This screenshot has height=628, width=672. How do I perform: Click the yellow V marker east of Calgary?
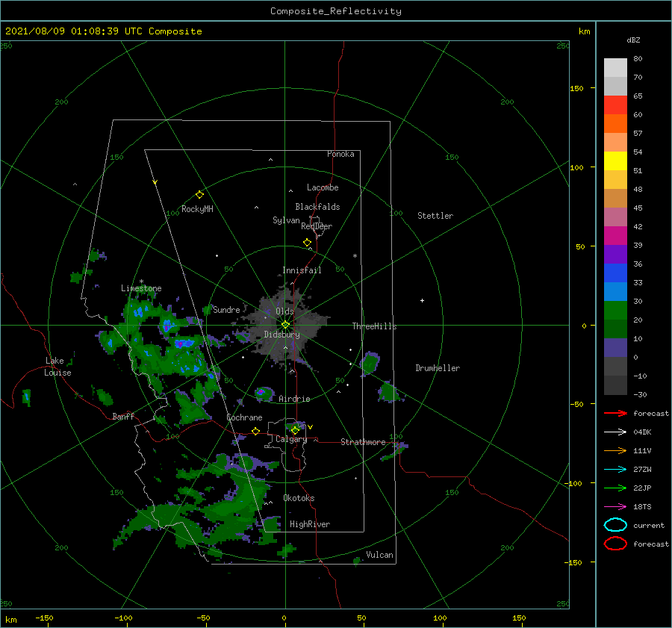(x=311, y=427)
